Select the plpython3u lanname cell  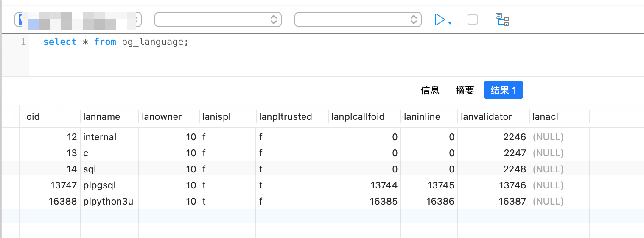pos(108,201)
